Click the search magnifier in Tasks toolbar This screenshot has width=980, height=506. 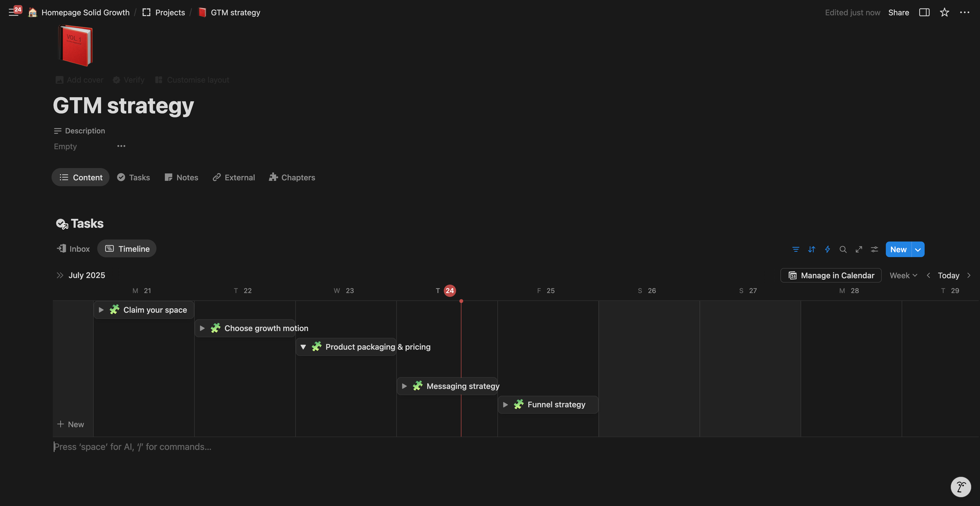click(x=843, y=249)
